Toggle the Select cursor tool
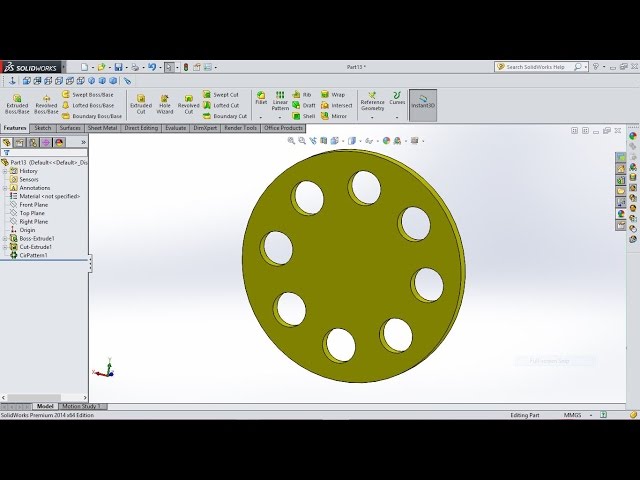The width and height of the screenshot is (640, 480). [169, 67]
